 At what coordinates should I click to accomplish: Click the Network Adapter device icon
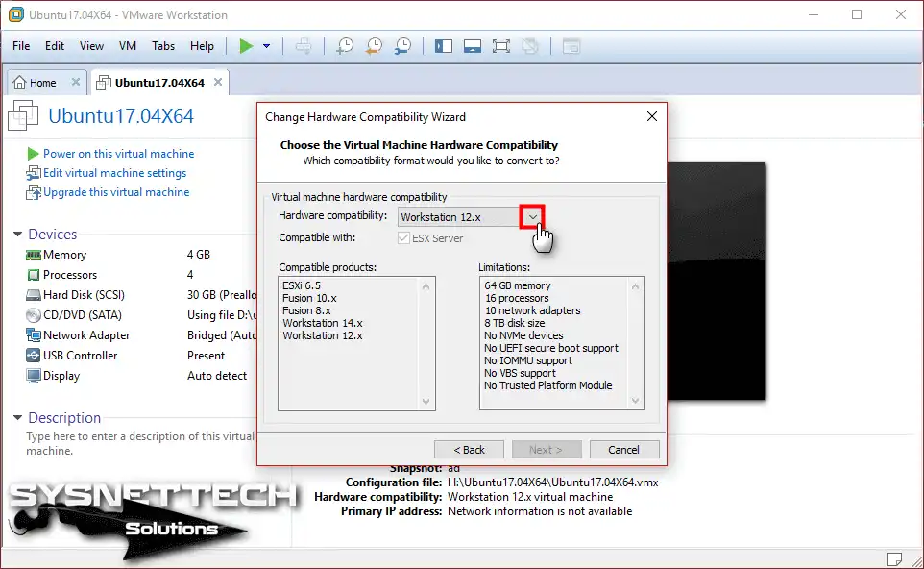click(x=33, y=334)
